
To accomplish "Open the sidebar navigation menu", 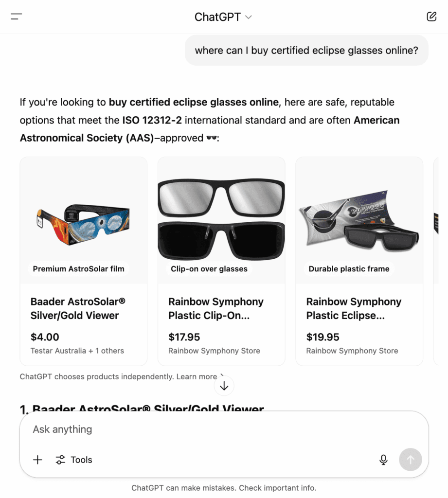I will (x=16, y=16).
